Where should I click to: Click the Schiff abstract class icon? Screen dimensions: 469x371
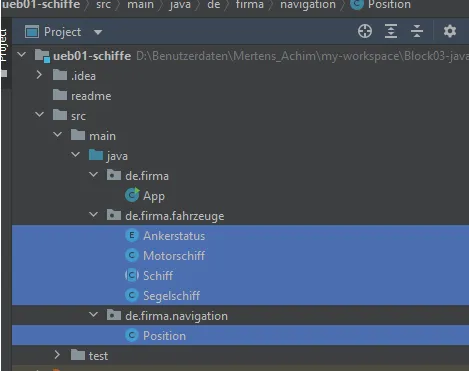132,275
